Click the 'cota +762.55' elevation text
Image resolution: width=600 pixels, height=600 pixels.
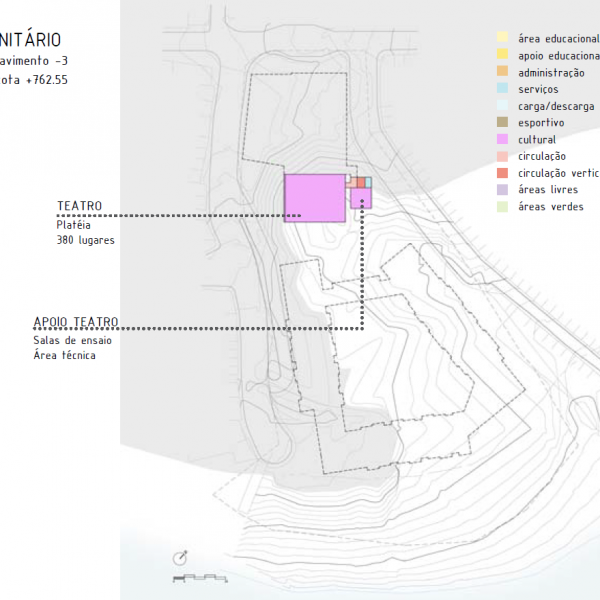pos(34,78)
